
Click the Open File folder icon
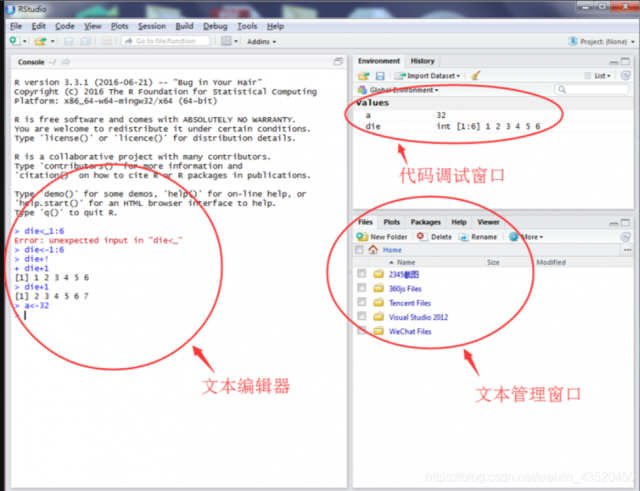point(40,41)
